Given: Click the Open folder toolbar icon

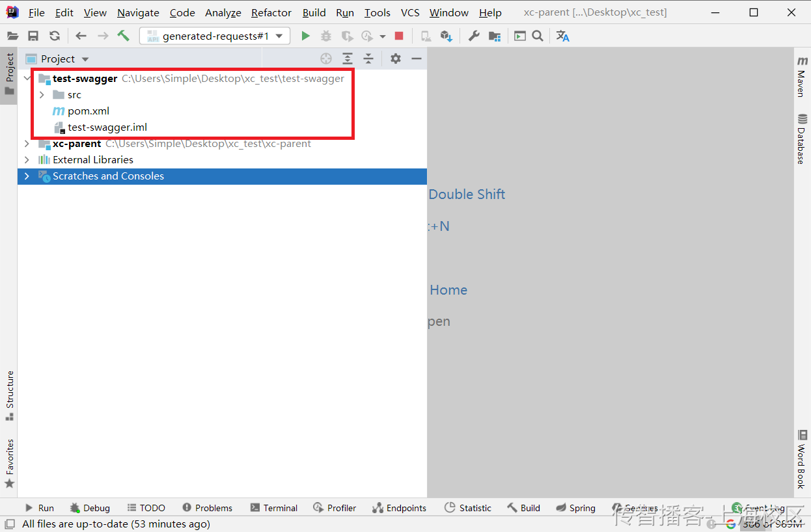Looking at the screenshot, I should [x=12, y=36].
